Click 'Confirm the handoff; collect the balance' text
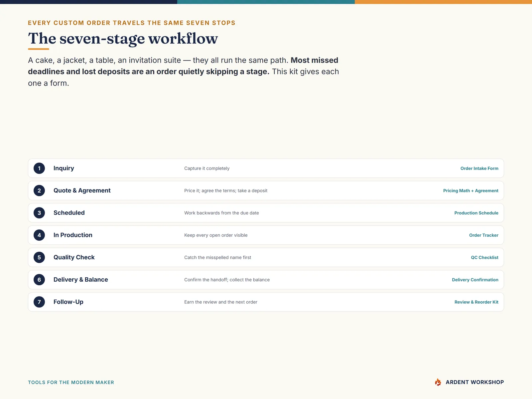This screenshot has height=399, width=532. (x=227, y=280)
